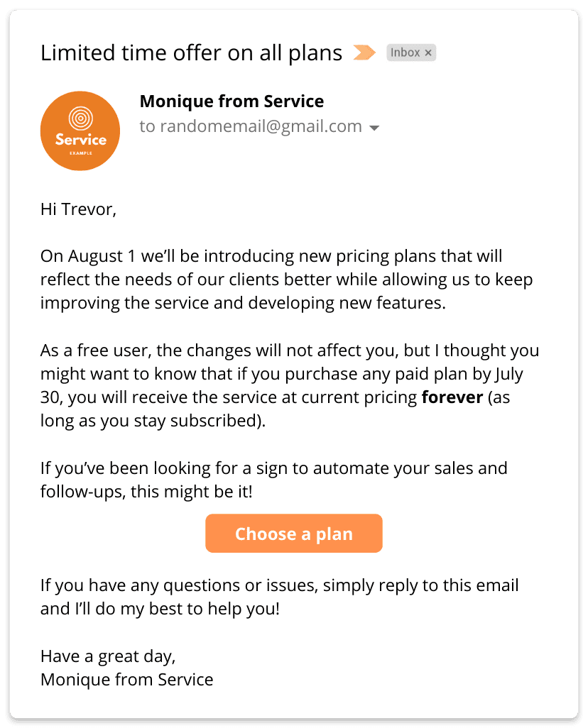The image size is (588, 728).
Task: Click the Hi Trevor greeting
Action: pos(78,209)
